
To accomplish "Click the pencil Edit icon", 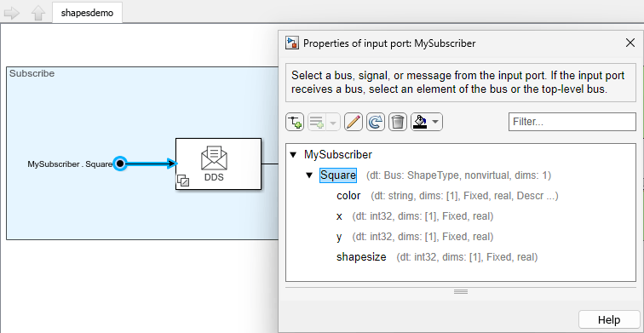I will (x=354, y=122).
